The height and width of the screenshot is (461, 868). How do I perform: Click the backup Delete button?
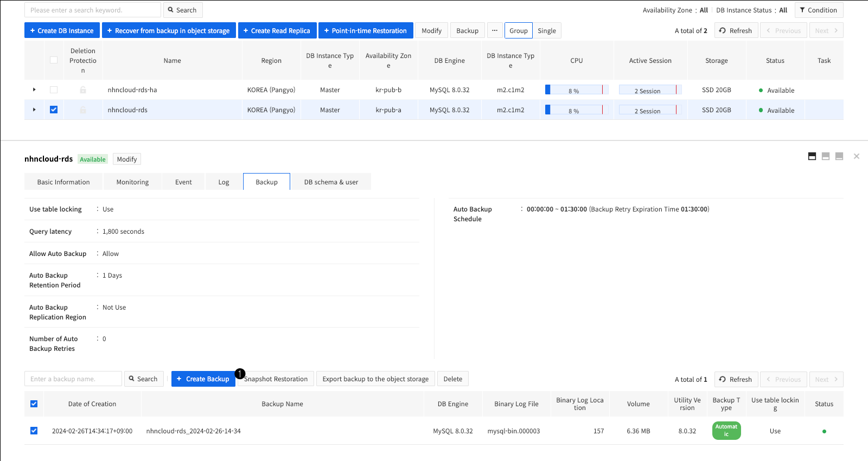click(453, 379)
